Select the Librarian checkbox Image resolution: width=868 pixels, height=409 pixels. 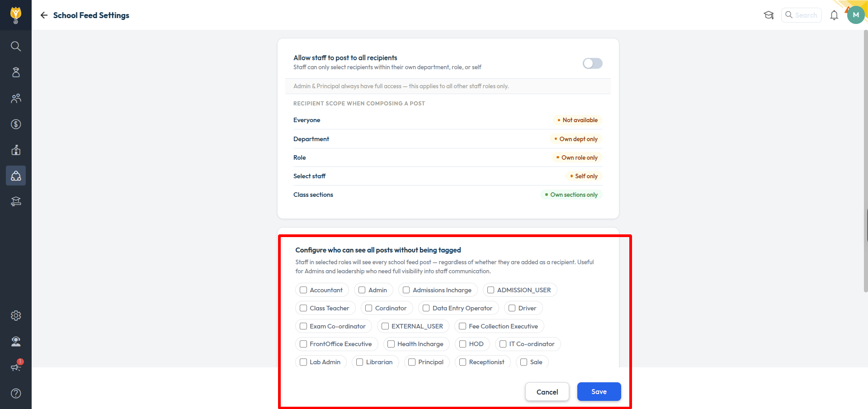click(x=360, y=362)
